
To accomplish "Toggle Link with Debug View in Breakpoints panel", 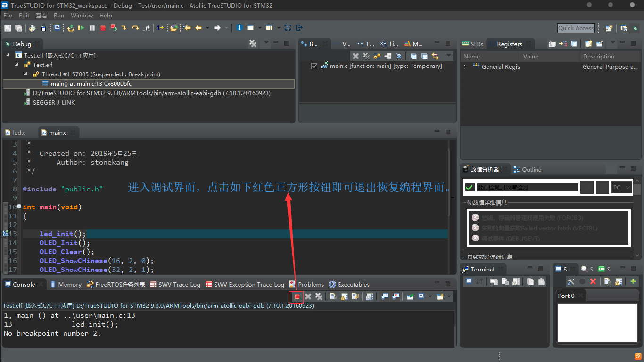I will [x=434, y=56].
